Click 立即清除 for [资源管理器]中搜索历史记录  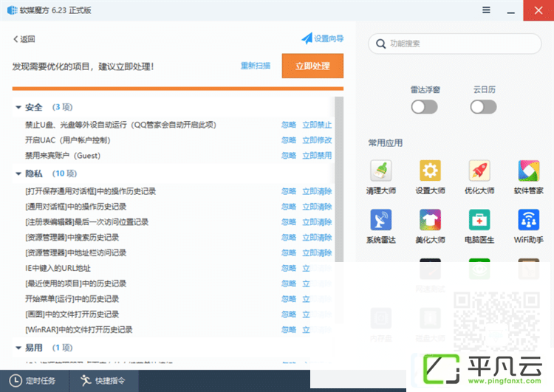tap(317, 237)
